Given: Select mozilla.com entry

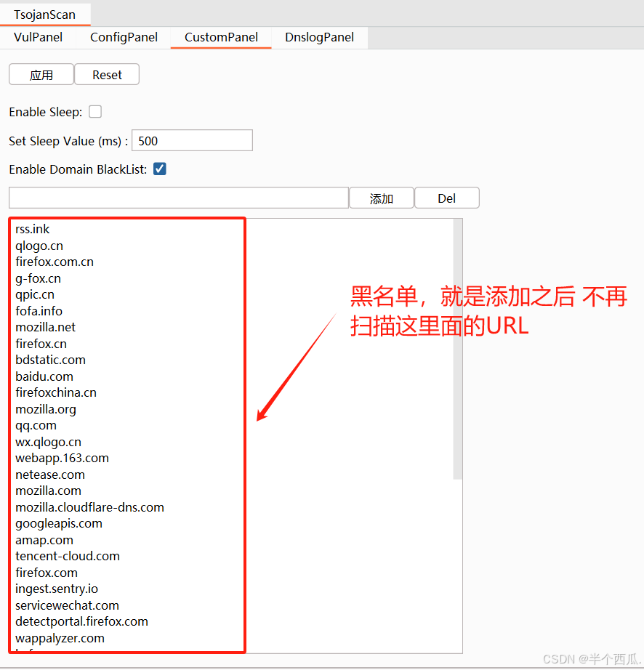Looking at the screenshot, I should [x=48, y=491].
